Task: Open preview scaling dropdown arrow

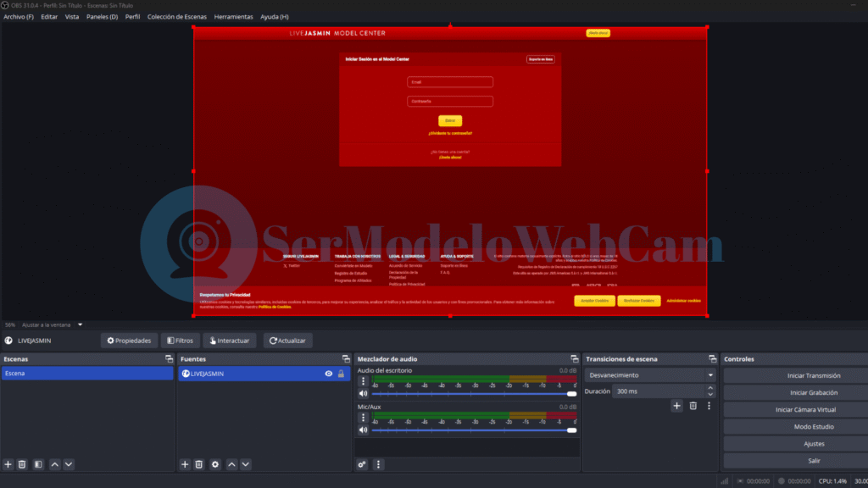Action: 81,324
